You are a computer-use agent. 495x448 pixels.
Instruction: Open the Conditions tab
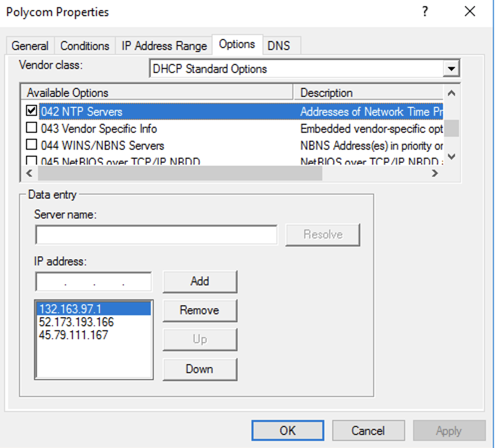(x=85, y=46)
